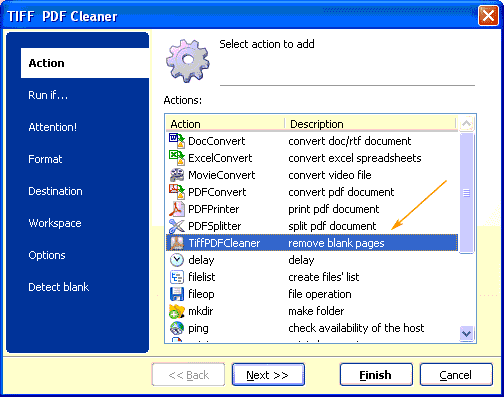Sort by the Description column header
Screen dimensions: 504x397
(x=370, y=124)
